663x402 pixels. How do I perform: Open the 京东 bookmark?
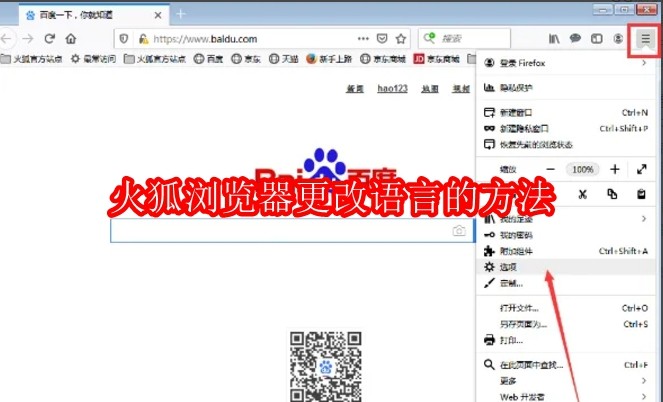point(246,59)
